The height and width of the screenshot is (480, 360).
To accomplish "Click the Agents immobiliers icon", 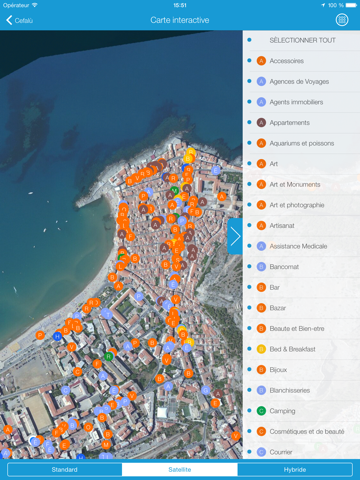I will click(261, 102).
